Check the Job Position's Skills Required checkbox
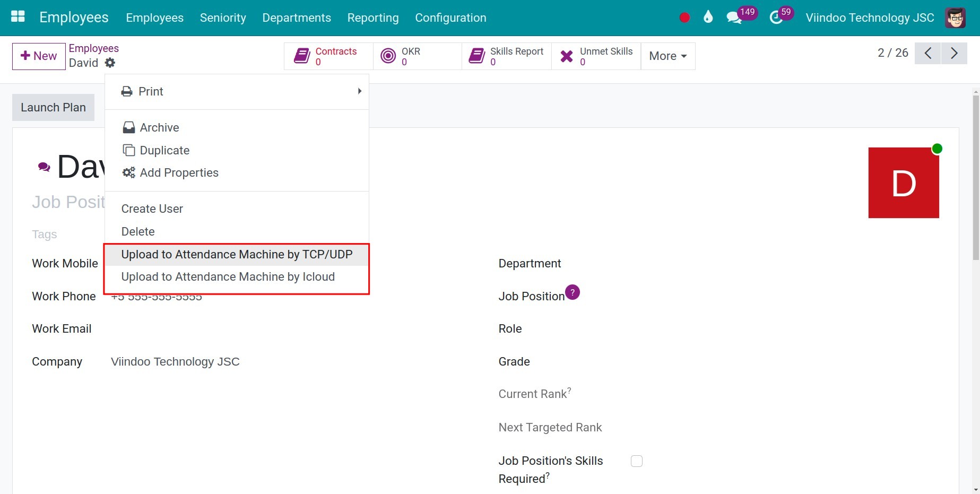Viewport: 980px width, 494px height. coord(636,461)
